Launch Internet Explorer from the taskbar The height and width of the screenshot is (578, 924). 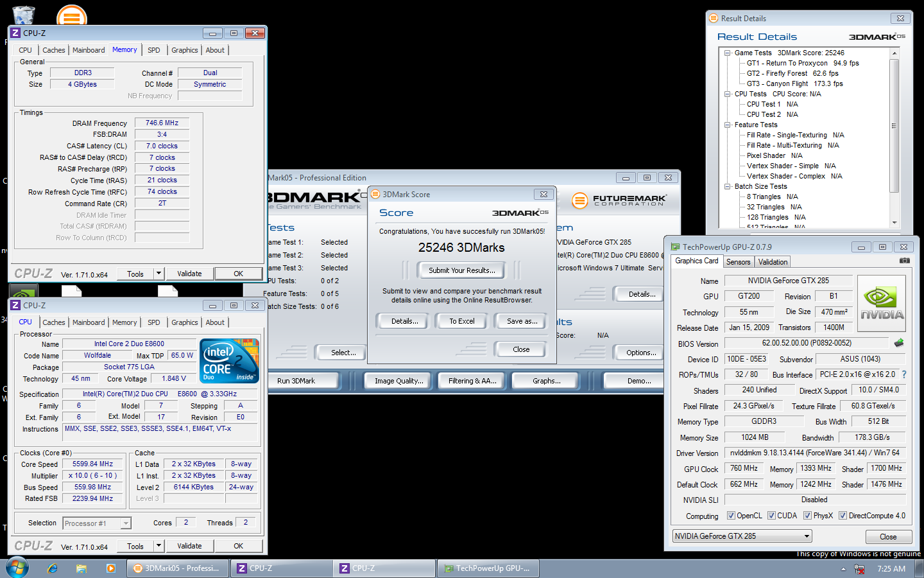[x=53, y=568]
